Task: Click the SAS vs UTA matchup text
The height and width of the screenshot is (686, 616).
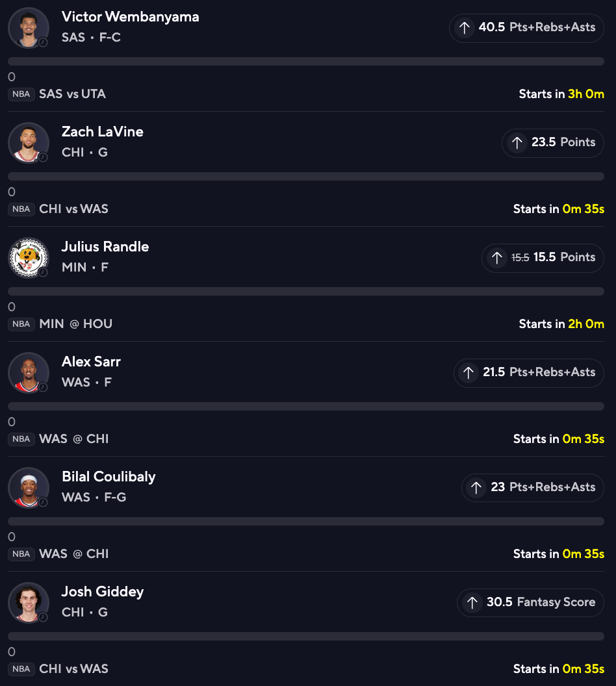Action: (72, 94)
